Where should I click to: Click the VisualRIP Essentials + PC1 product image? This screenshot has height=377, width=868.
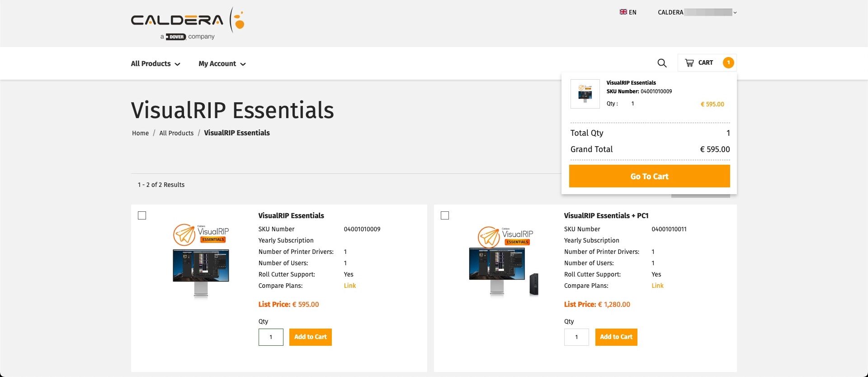click(x=504, y=261)
